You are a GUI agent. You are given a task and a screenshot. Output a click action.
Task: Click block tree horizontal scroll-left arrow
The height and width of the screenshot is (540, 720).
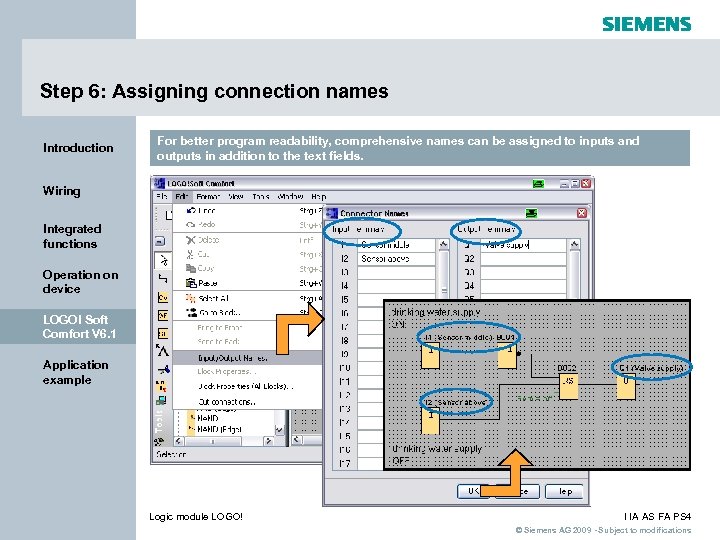pos(179,441)
